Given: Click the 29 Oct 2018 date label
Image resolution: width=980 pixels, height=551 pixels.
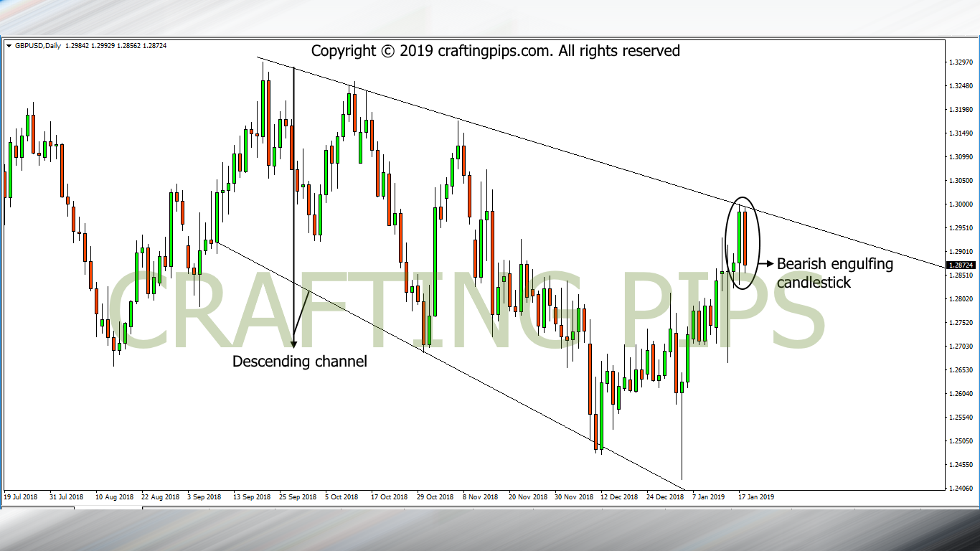Looking at the screenshot, I should [x=435, y=496].
